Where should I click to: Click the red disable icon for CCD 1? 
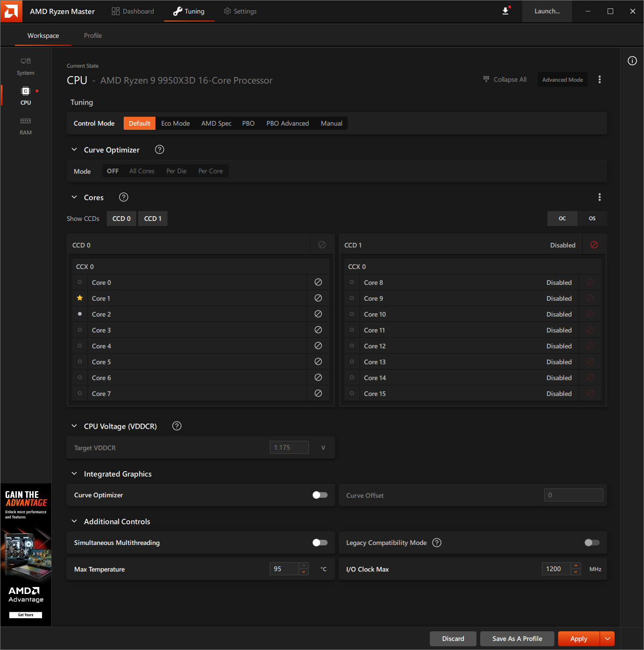[594, 245]
